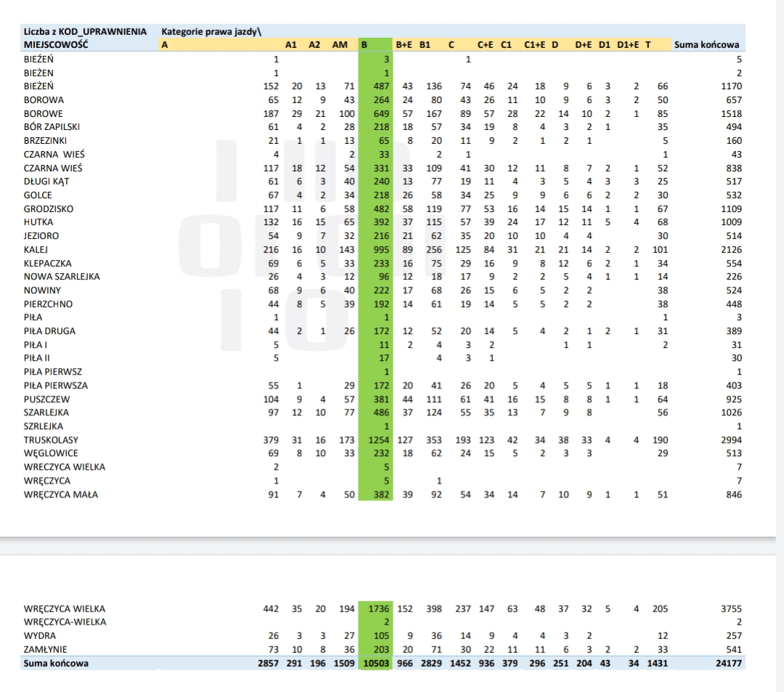Select the PUSZCZEW row label
Image resolution: width=784 pixels, height=692 pixels.
[x=46, y=399]
